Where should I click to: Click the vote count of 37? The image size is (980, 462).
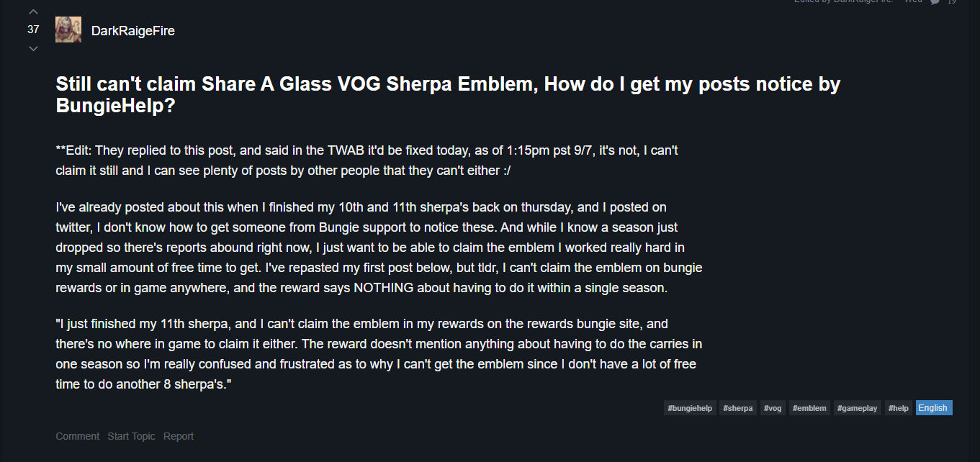coord(33,30)
